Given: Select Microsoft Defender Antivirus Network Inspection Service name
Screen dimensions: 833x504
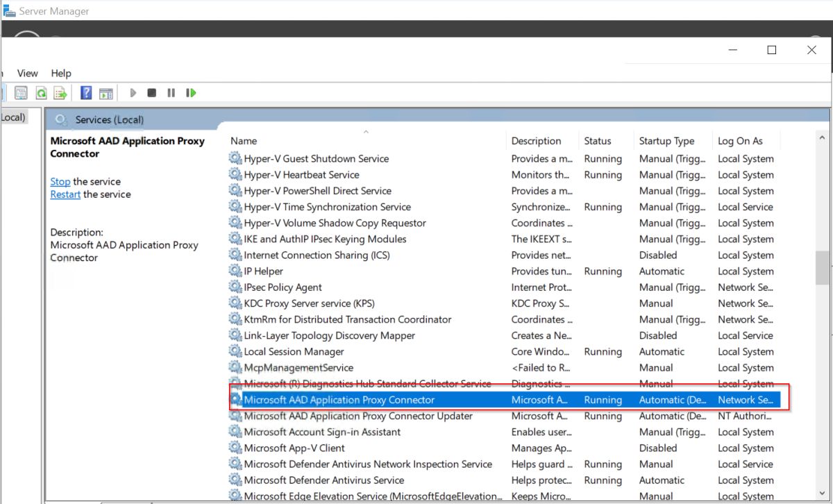Looking at the screenshot, I should click(368, 464).
